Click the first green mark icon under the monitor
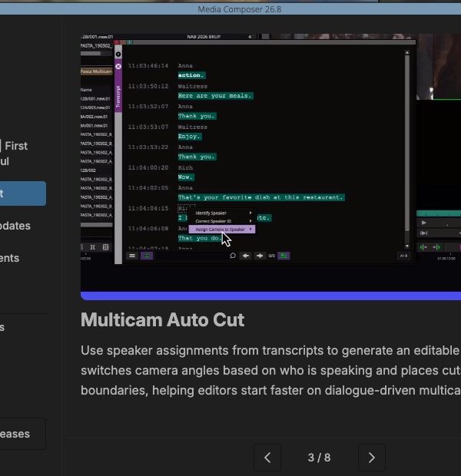461x476 pixels. [x=423, y=247]
